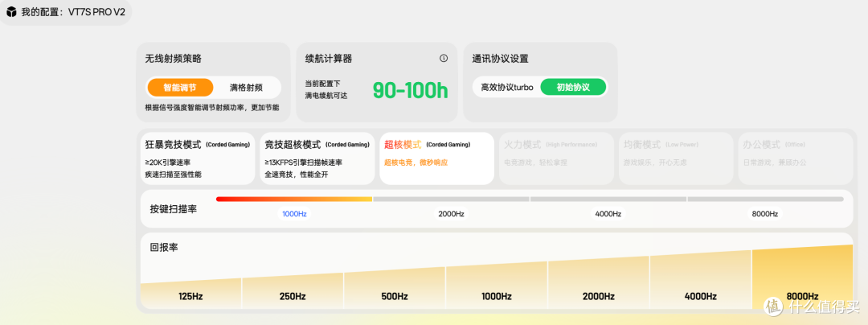The image size is (868, 325).
Task: Choose 火力模式 High Performance card
Action: tap(556, 158)
